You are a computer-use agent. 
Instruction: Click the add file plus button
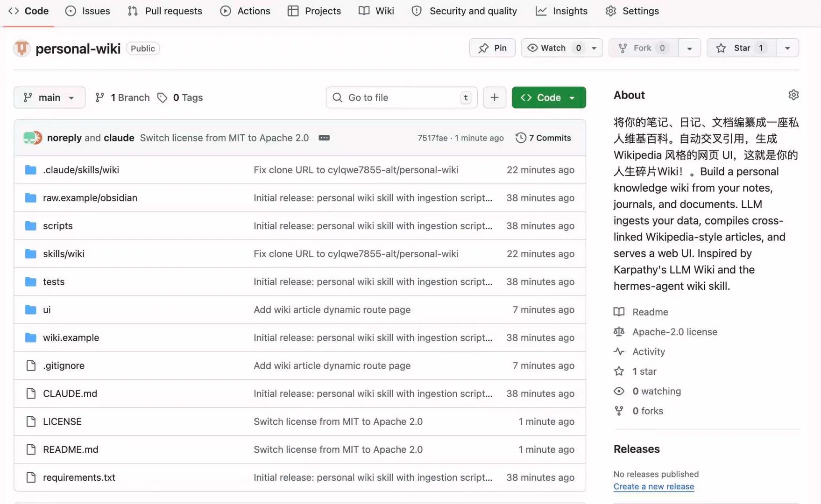pos(495,97)
